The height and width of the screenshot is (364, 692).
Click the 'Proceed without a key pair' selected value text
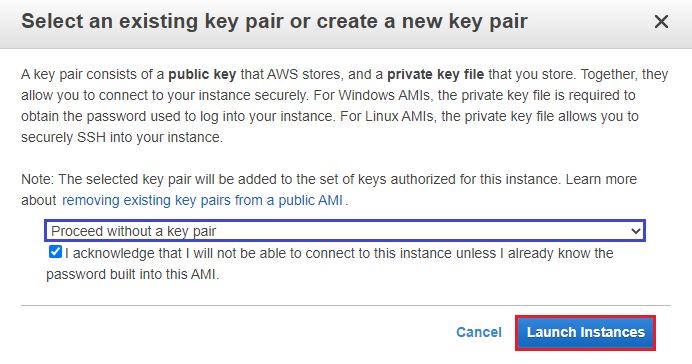click(x=133, y=231)
